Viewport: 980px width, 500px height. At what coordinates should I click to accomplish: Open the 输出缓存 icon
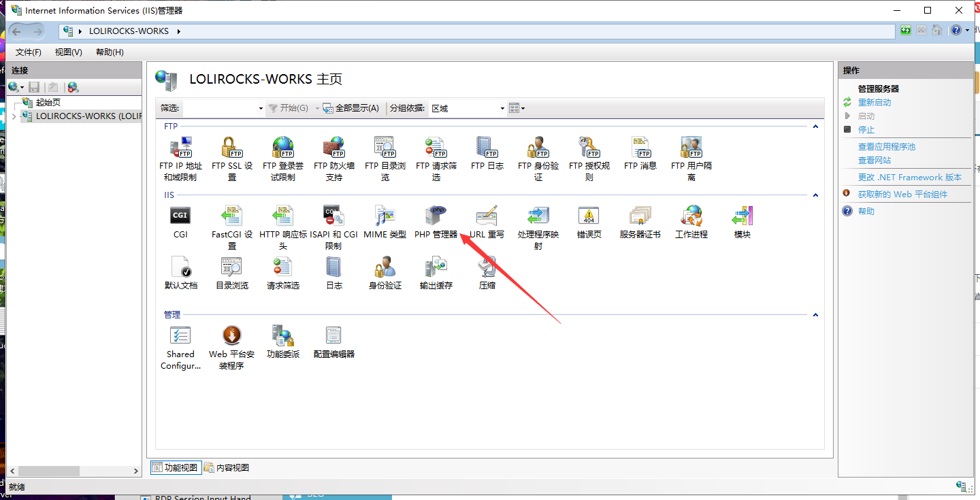coord(436,273)
